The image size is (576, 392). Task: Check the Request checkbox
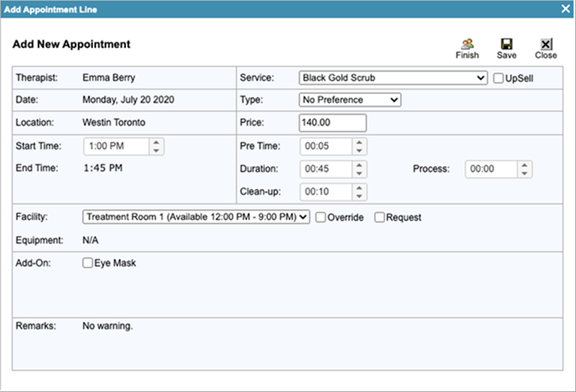[x=380, y=217]
